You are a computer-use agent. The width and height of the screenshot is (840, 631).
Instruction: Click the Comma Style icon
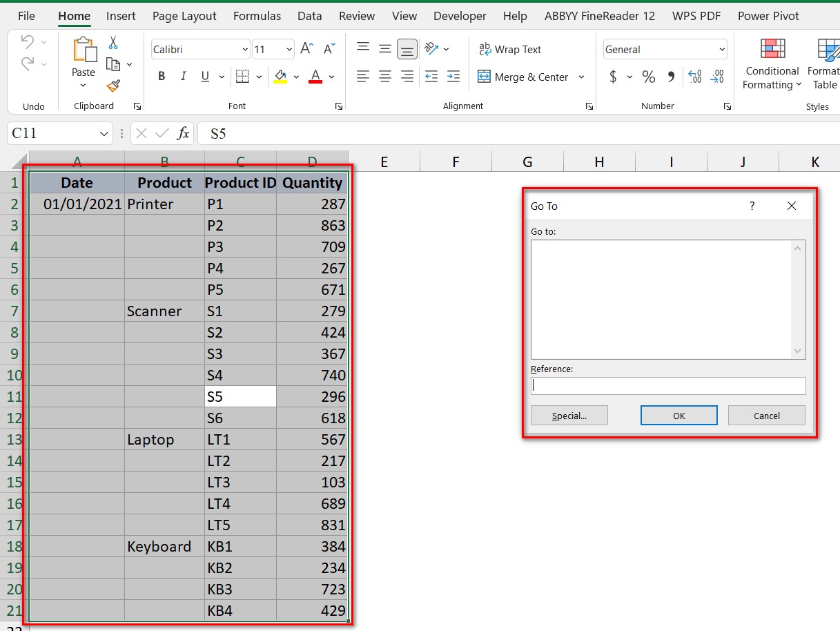670,77
